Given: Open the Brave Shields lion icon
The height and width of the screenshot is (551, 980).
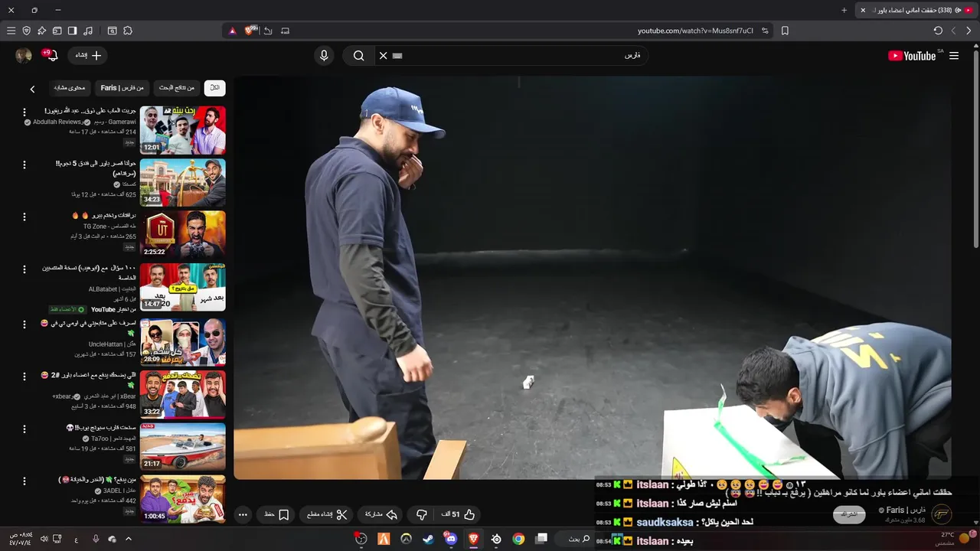Looking at the screenshot, I should 250,31.
